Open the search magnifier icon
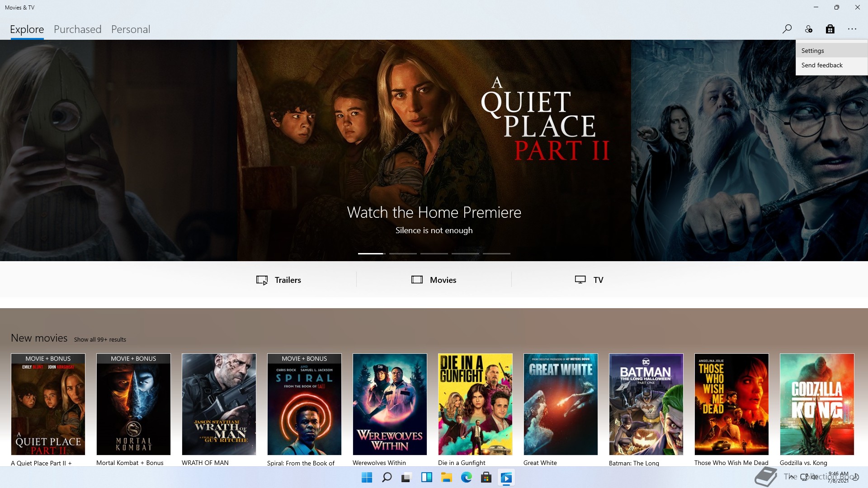Image resolution: width=868 pixels, height=488 pixels. pos(787,29)
